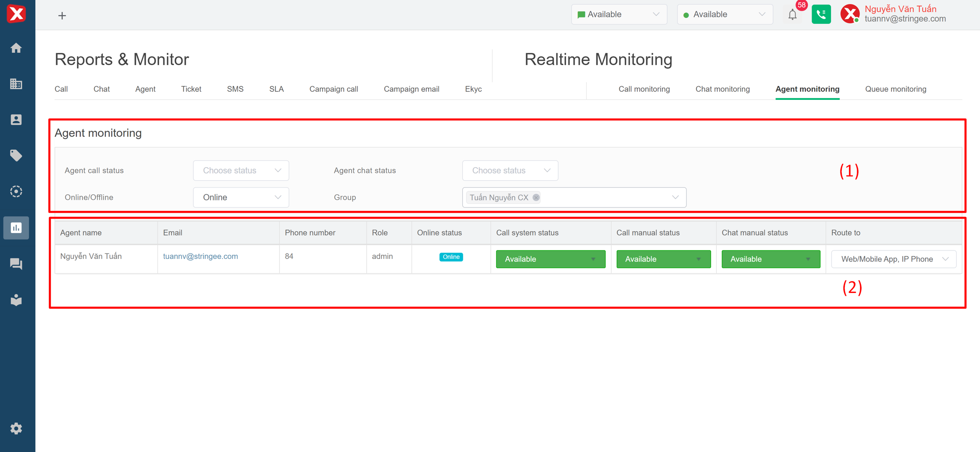Screen dimensions: 980x452
Task: Remove the Tuấn Nguyễn CX group tag
Action: 536,197
